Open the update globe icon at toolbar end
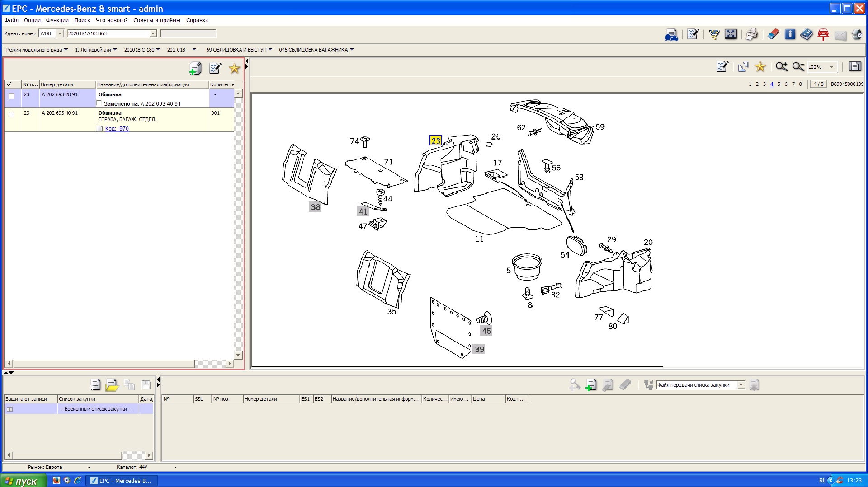Viewport: 868px width, 487px height. click(857, 34)
